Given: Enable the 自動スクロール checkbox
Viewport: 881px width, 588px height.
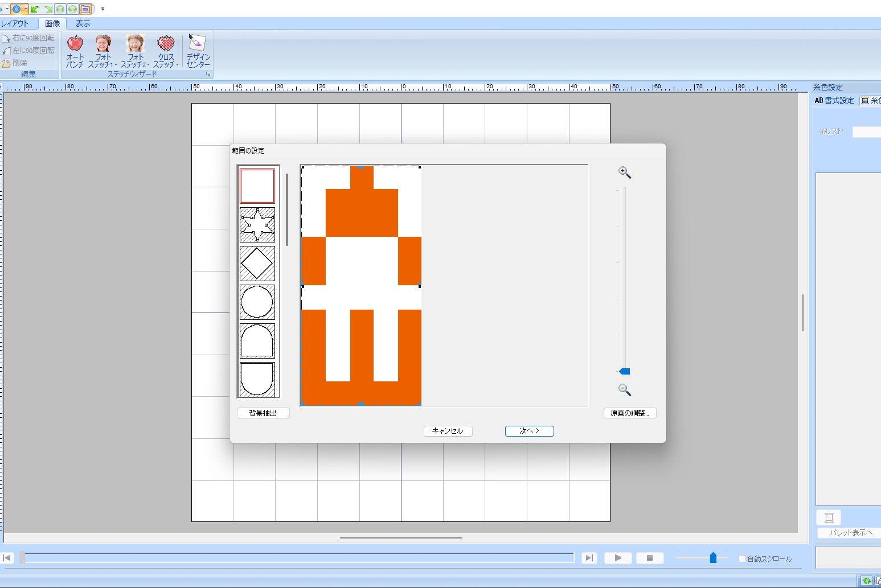Looking at the screenshot, I should click(742, 558).
